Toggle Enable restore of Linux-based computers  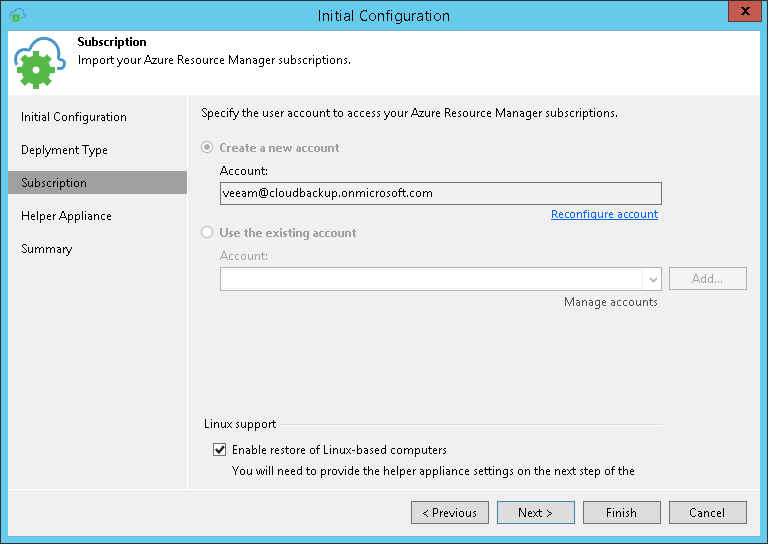(x=220, y=450)
